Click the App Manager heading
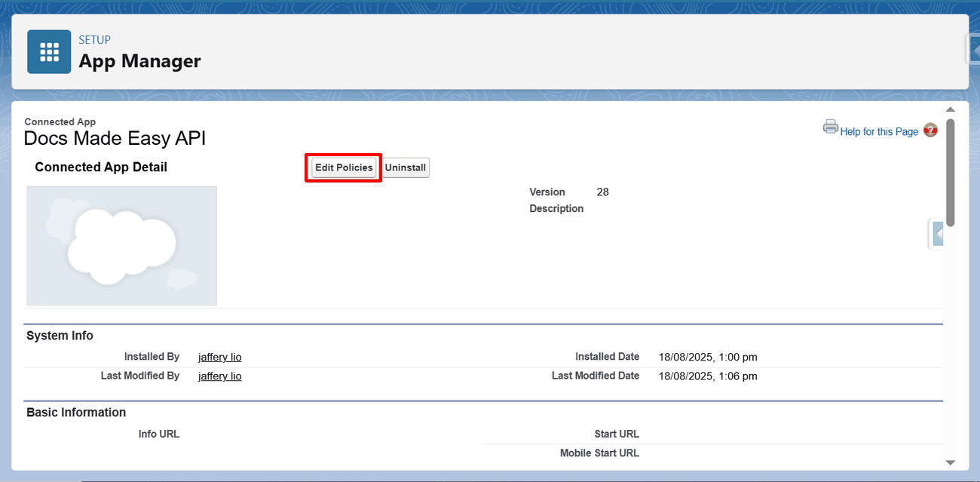This screenshot has width=980, height=482. tap(140, 61)
